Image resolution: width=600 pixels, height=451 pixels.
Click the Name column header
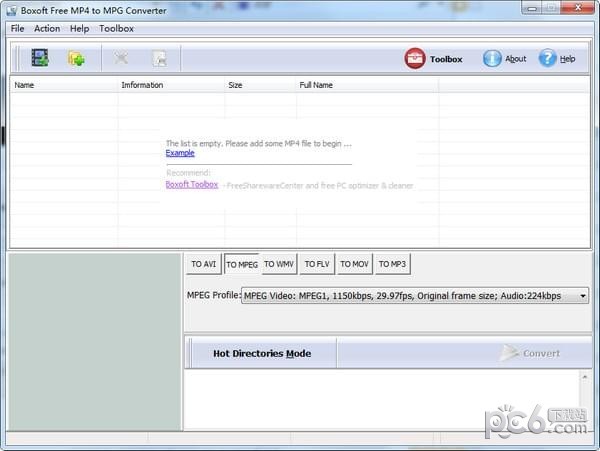(64, 85)
